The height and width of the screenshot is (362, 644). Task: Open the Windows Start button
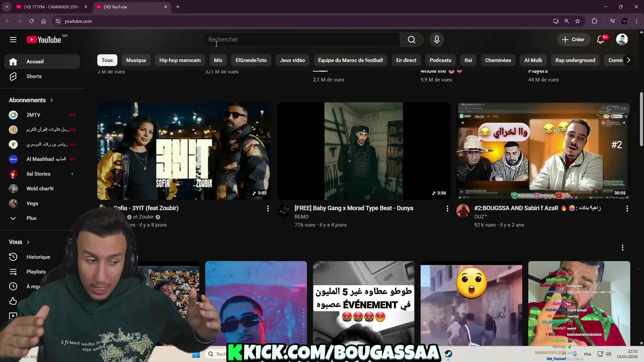pyautogui.click(x=196, y=354)
